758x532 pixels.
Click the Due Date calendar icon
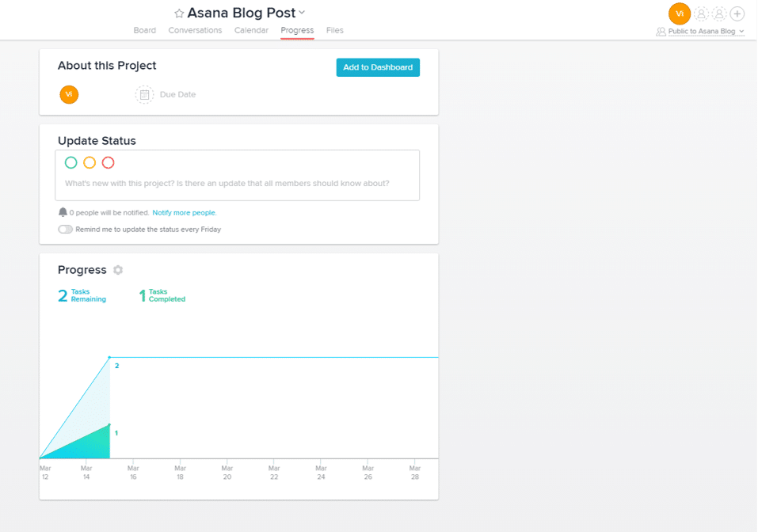(x=144, y=94)
